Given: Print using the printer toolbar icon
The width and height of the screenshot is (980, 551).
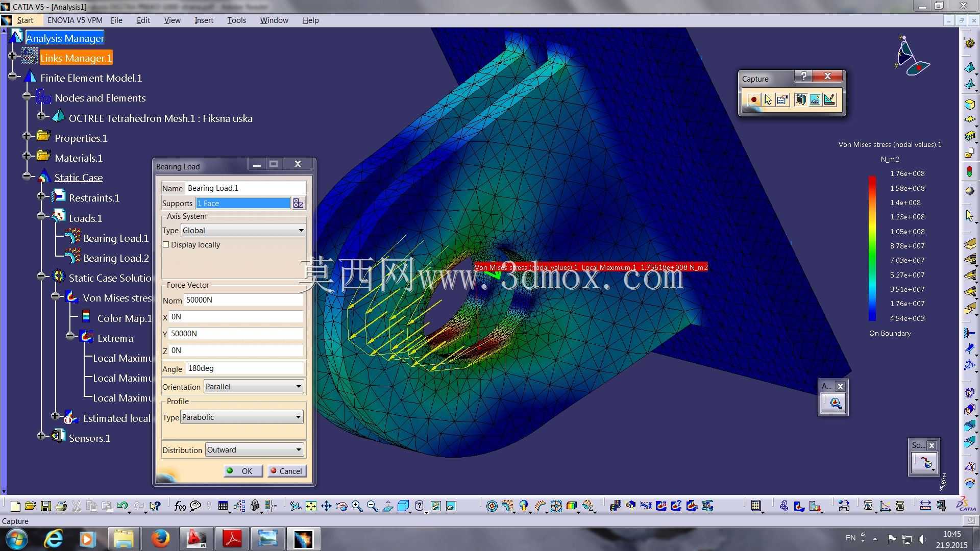Looking at the screenshot, I should pos(61,506).
